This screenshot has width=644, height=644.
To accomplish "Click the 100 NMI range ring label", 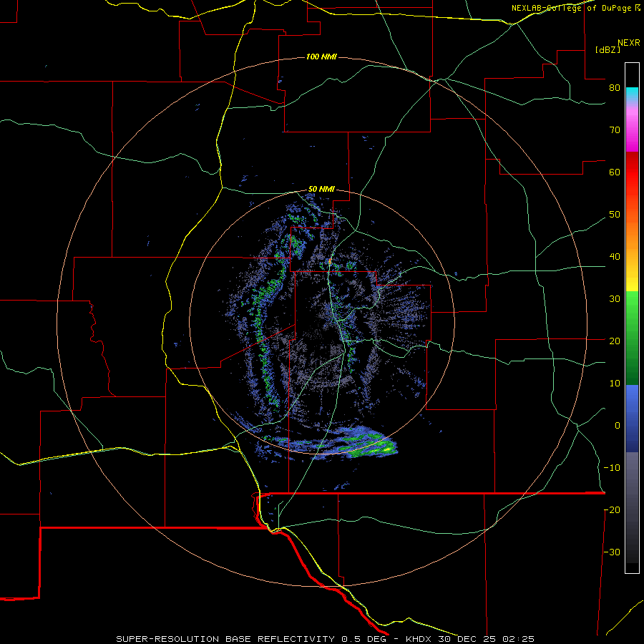I will point(321,57).
